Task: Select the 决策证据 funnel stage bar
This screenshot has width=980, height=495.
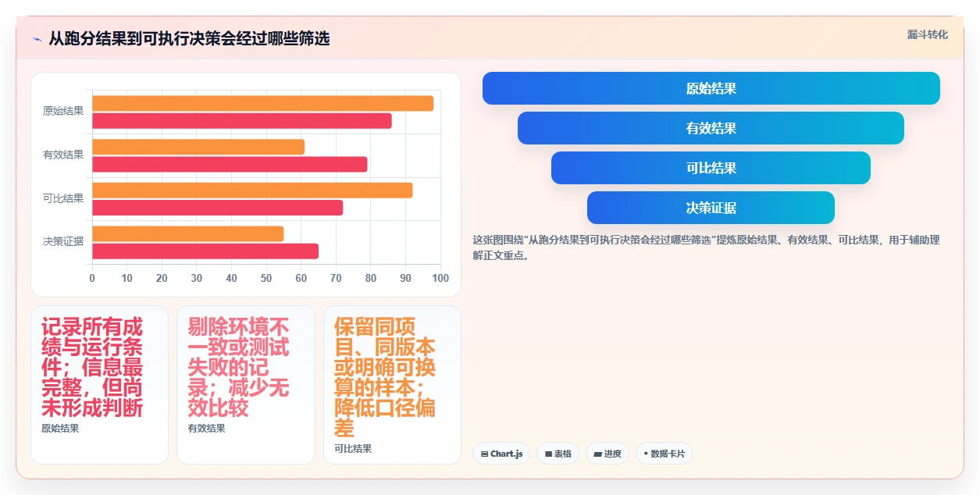Action: tap(711, 208)
